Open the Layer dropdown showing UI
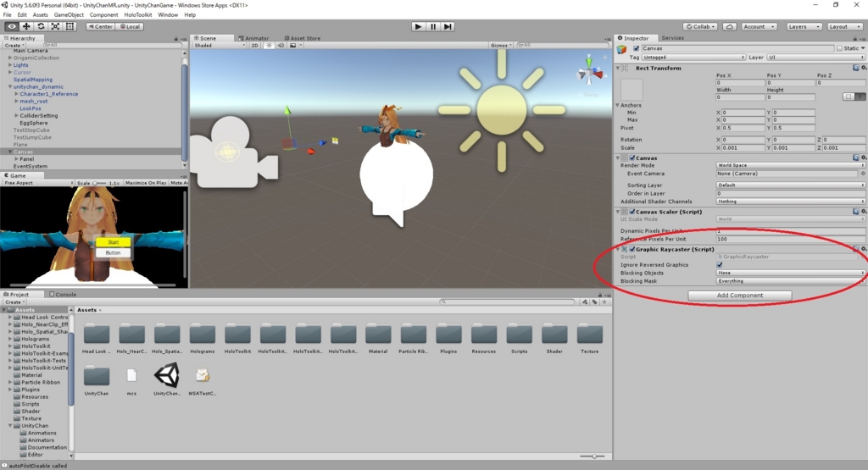Screen dimensions: 868x470 coord(816,57)
